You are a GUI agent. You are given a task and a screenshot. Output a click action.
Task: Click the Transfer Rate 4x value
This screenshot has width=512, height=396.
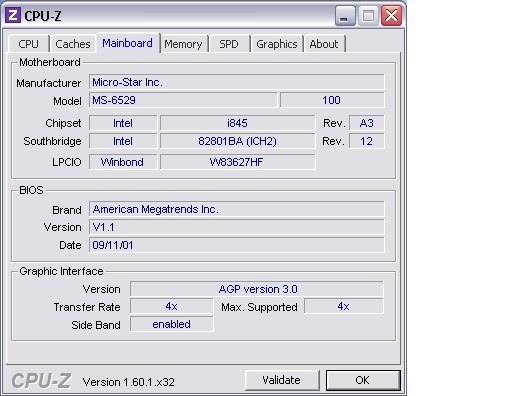coord(172,306)
